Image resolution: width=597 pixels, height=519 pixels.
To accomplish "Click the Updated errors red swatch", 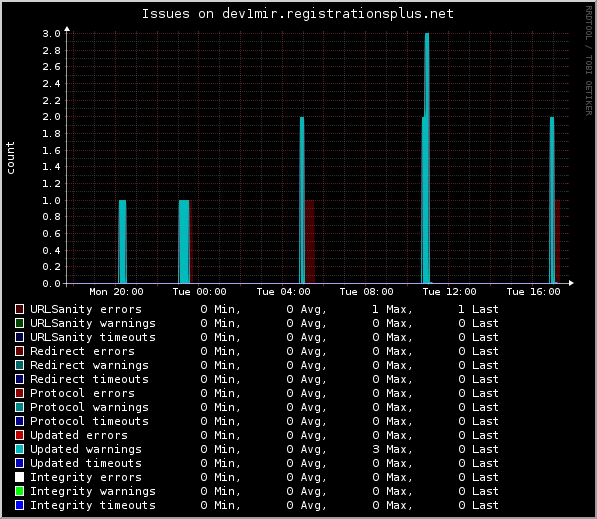I will (19, 435).
